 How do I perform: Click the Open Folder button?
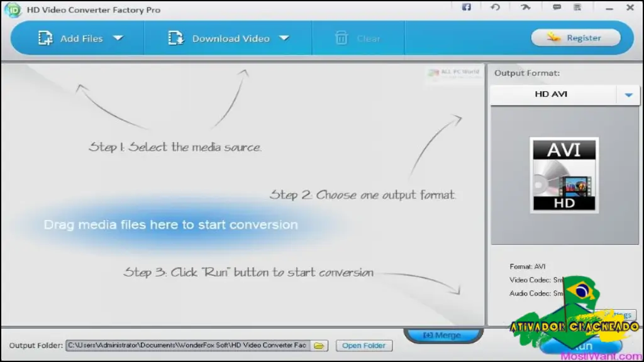pos(364,346)
